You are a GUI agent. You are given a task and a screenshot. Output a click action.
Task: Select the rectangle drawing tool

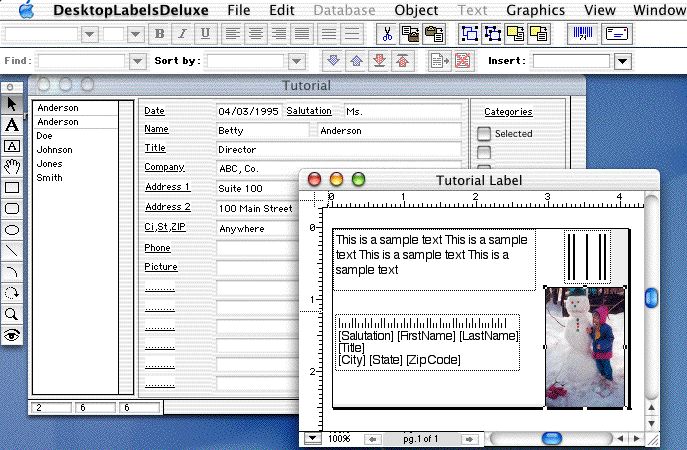point(12,188)
